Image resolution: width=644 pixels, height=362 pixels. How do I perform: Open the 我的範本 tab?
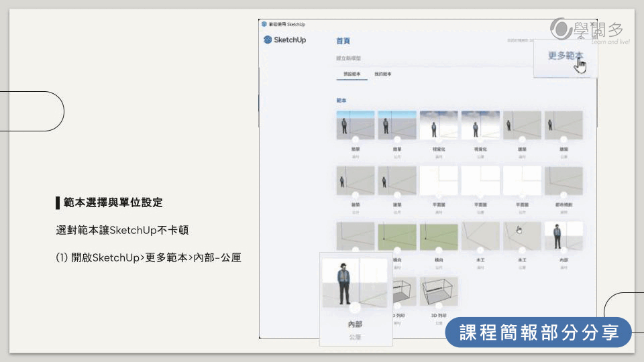(383, 74)
